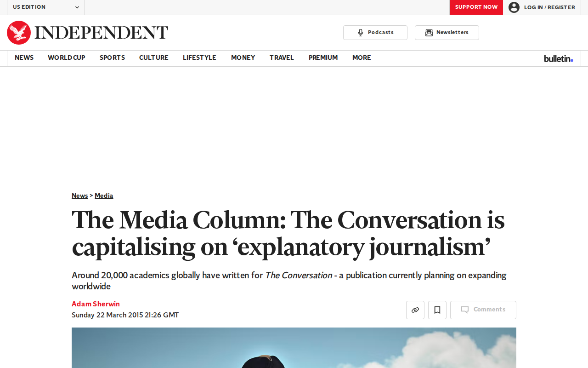Open the Premium section
Image resolution: width=588 pixels, height=368 pixels.
(x=323, y=58)
